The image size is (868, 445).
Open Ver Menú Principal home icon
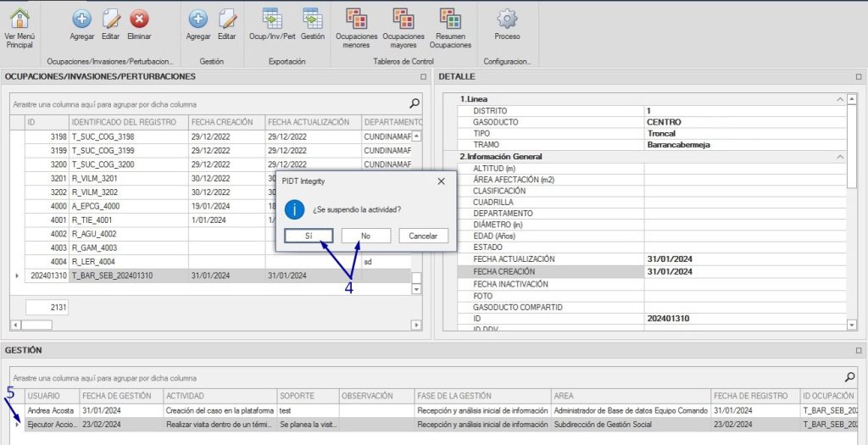[19, 19]
